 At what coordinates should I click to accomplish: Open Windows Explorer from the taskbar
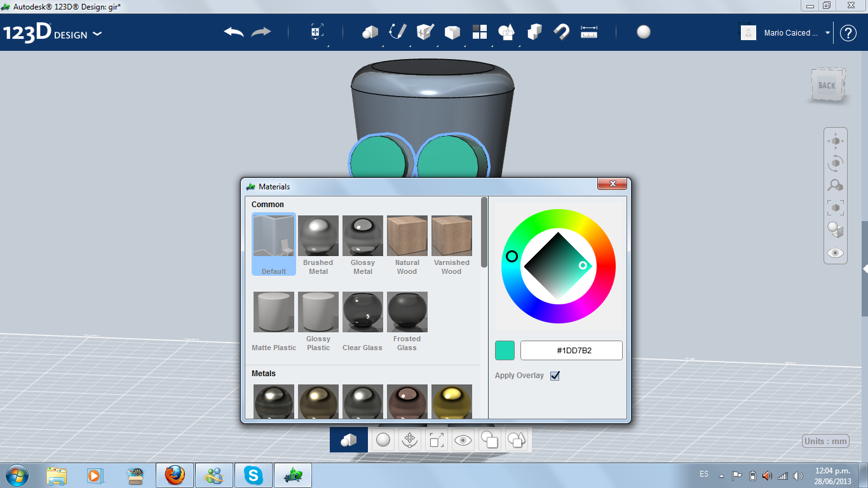pyautogui.click(x=57, y=475)
